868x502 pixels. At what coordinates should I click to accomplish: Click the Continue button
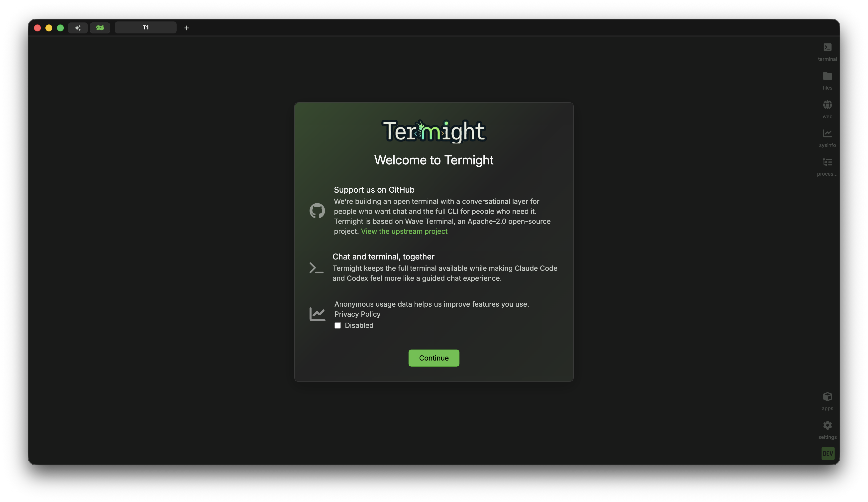(434, 358)
